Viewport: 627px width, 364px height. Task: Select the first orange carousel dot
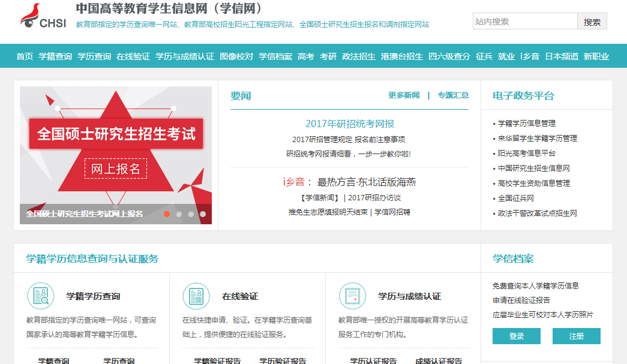click(x=167, y=214)
